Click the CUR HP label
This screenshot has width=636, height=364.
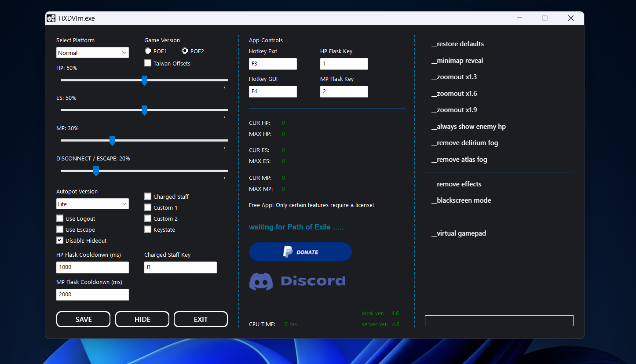click(x=260, y=123)
